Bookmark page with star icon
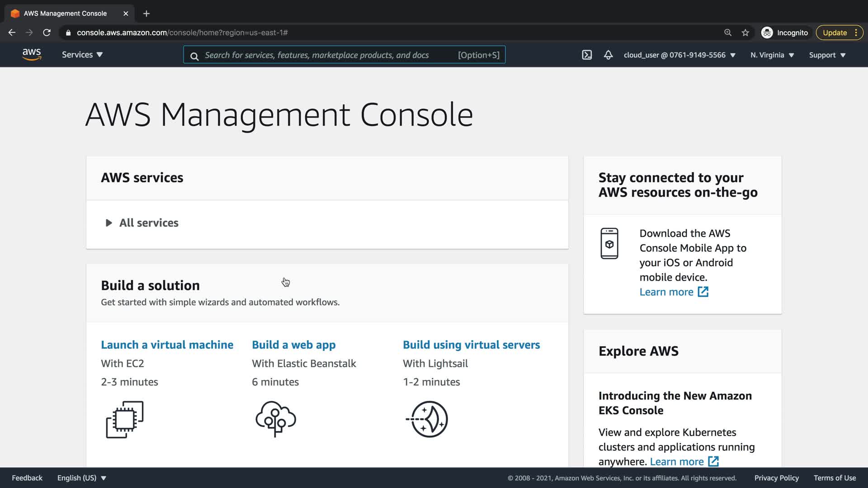 pos(745,33)
